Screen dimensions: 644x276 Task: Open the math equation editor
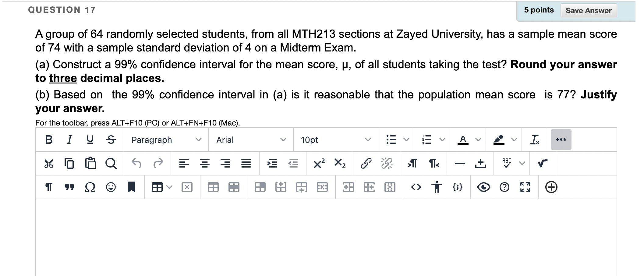point(542,164)
